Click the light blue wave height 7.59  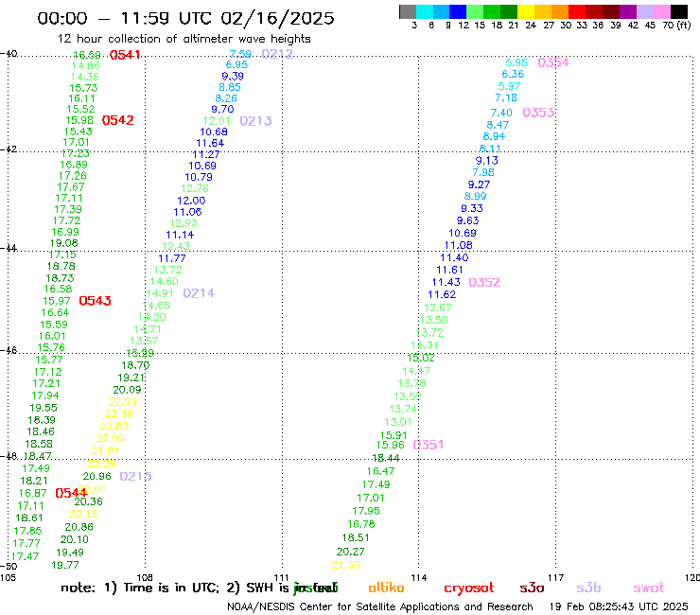click(x=240, y=54)
